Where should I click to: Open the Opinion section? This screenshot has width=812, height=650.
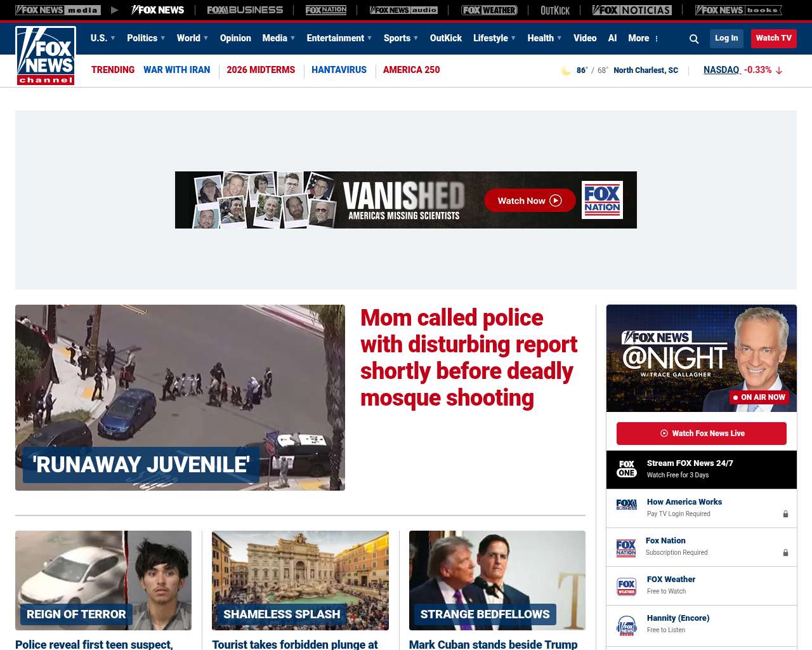[x=235, y=38]
